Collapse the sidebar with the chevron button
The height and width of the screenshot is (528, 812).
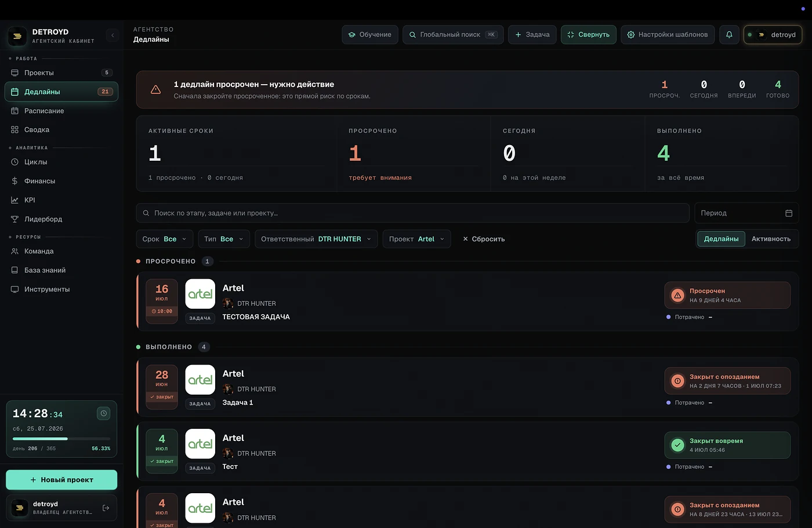(113, 35)
